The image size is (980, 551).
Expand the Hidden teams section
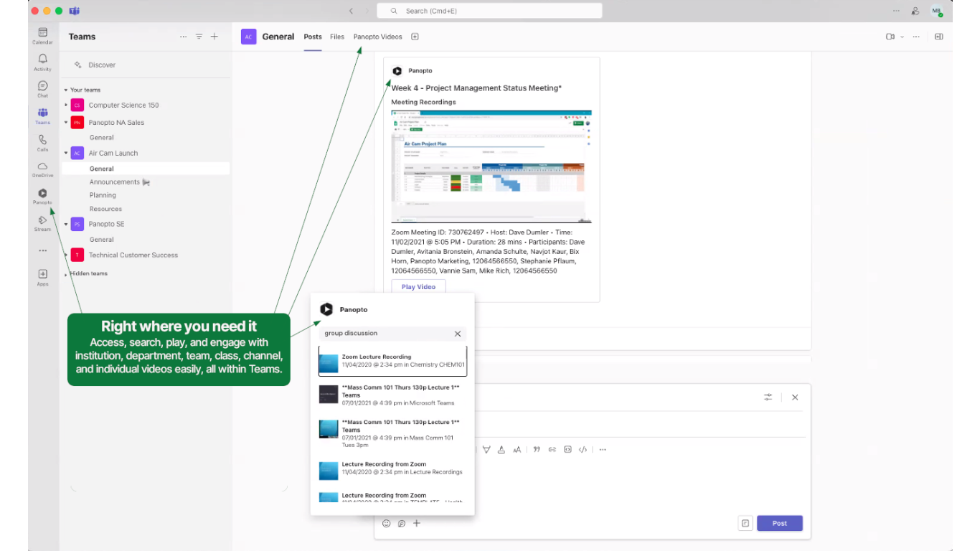click(x=66, y=274)
